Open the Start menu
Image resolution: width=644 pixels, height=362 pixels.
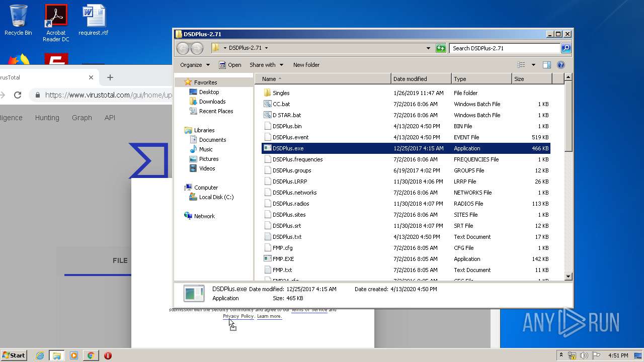pyautogui.click(x=14, y=355)
